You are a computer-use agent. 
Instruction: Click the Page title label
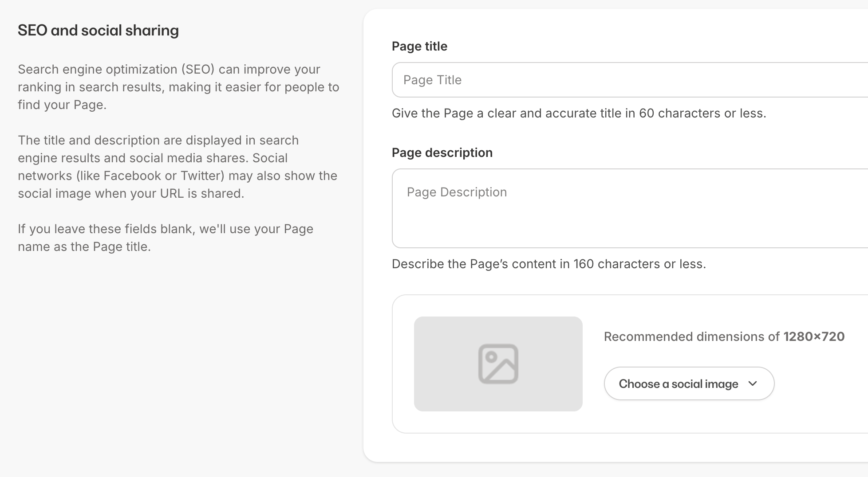coord(419,46)
